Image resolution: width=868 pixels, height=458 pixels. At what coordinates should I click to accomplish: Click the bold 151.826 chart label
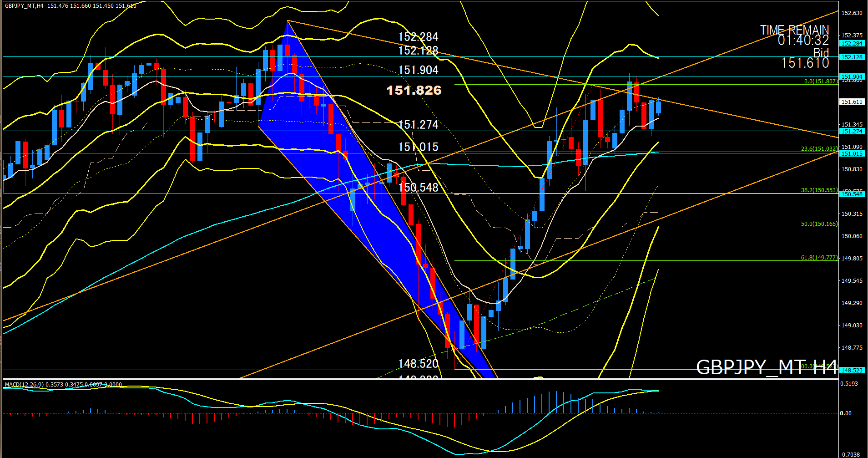[x=414, y=90]
